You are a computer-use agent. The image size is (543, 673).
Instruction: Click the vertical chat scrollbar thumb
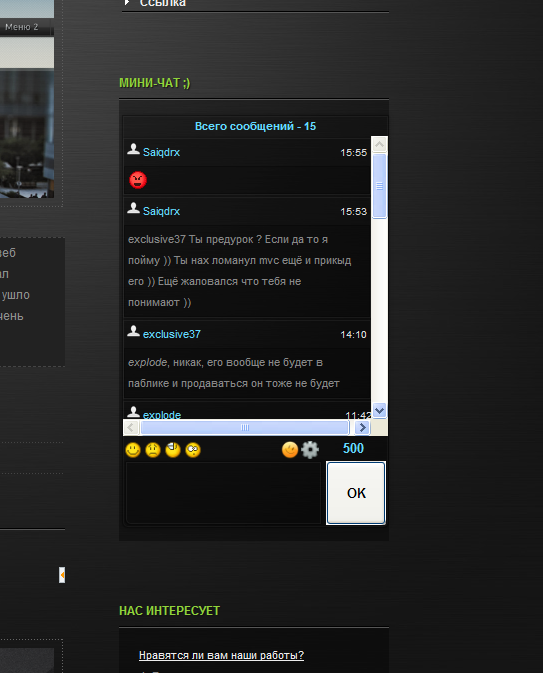click(x=379, y=186)
